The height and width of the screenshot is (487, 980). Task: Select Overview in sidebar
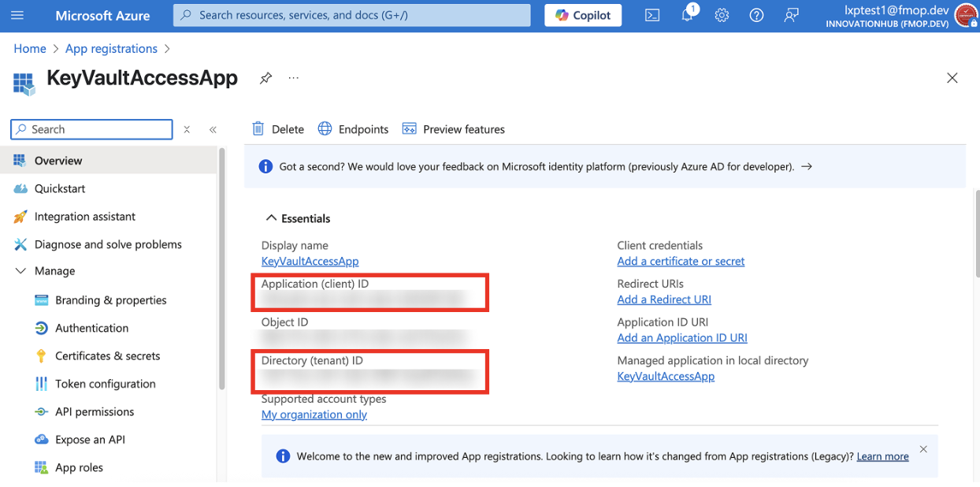(108, 161)
